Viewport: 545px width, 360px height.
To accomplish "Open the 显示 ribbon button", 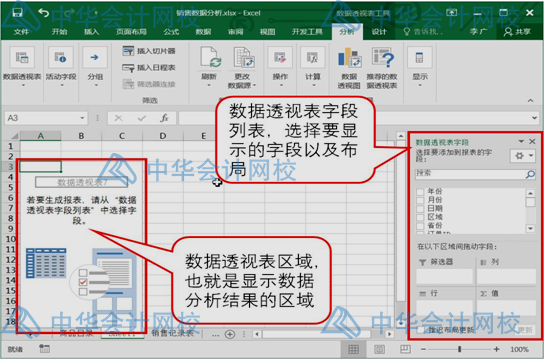I will coord(420,66).
